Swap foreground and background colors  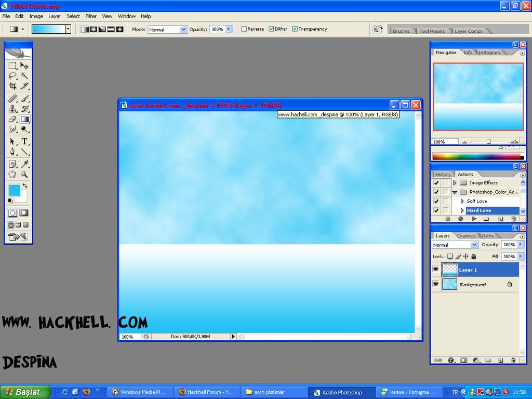point(25,185)
